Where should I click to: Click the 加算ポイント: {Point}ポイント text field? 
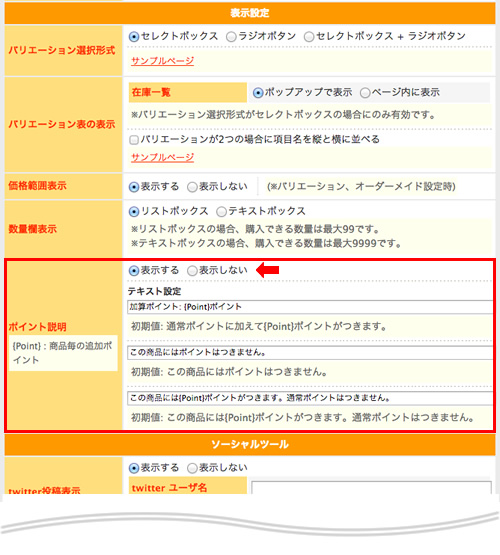click(x=310, y=307)
